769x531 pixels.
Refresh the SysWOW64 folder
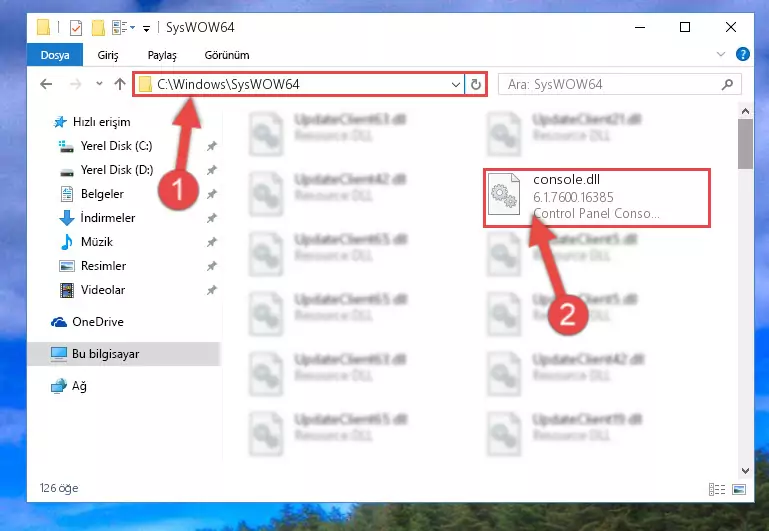point(476,84)
